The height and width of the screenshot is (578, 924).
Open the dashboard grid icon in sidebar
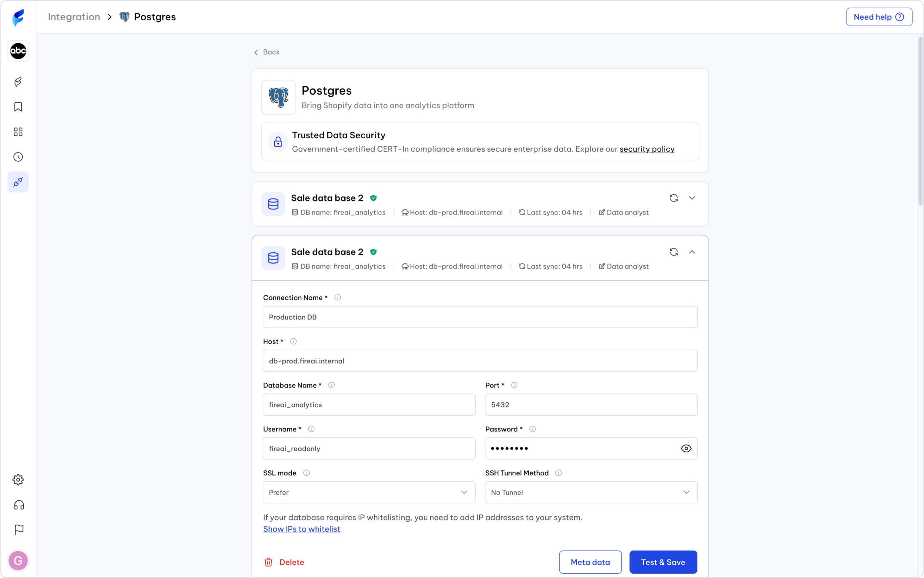pos(18,132)
